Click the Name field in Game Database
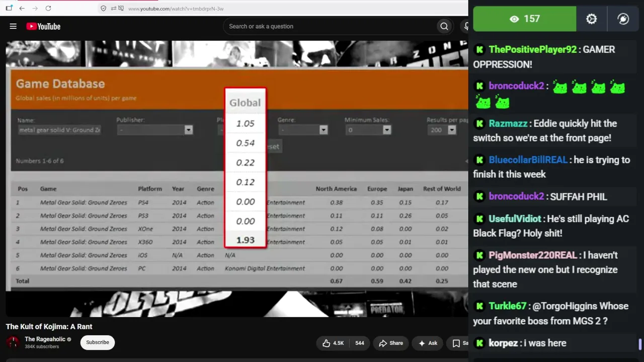 coord(59,130)
